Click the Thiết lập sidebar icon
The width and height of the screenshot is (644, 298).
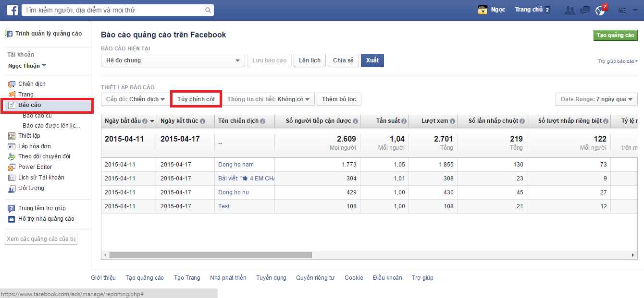(x=12, y=136)
